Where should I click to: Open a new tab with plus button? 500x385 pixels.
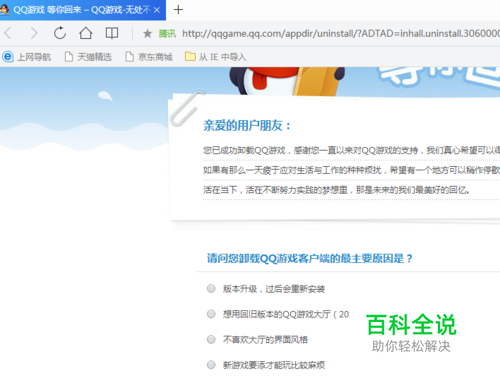(178, 10)
